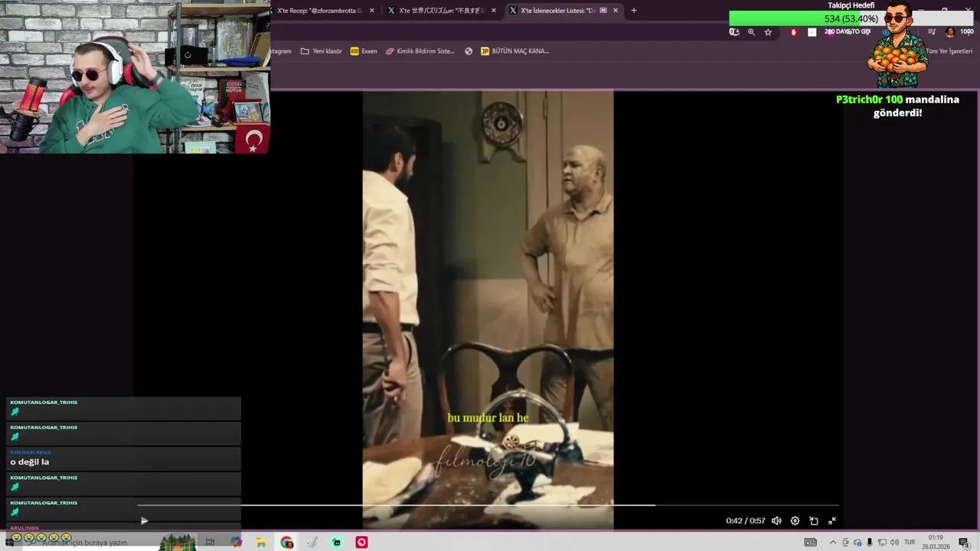
Task: Show hidden system tray icons
Action: tap(833, 543)
